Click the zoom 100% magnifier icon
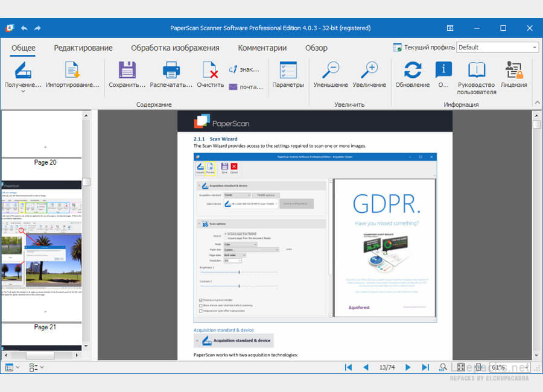The height and width of the screenshot is (392, 543). pos(443,367)
